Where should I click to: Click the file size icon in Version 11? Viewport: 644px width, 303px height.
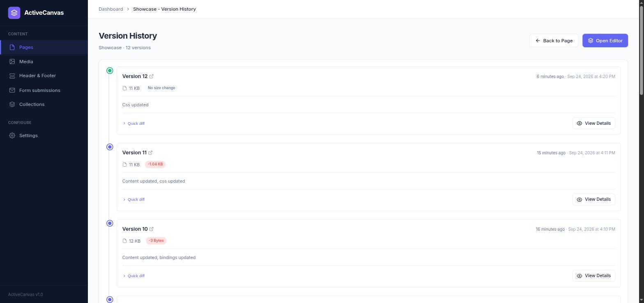tap(124, 165)
